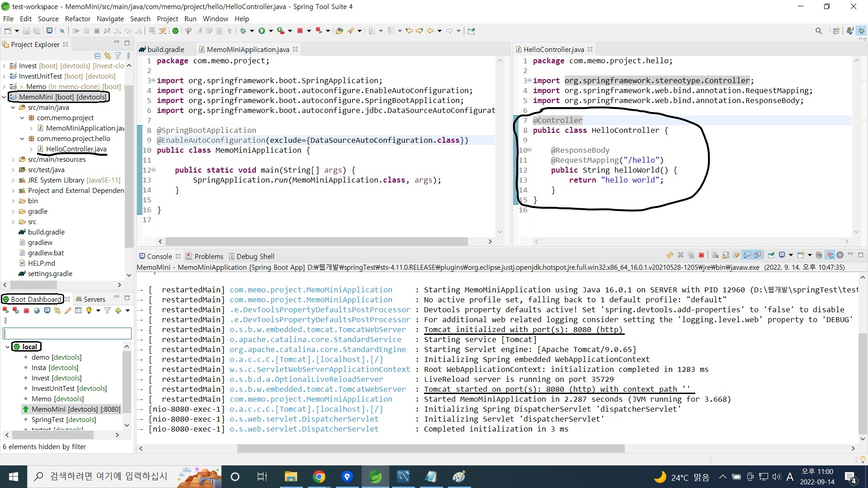Toggle show console on standard out change
The width and height of the screenshot is (868, 488).
click(747, 255)
